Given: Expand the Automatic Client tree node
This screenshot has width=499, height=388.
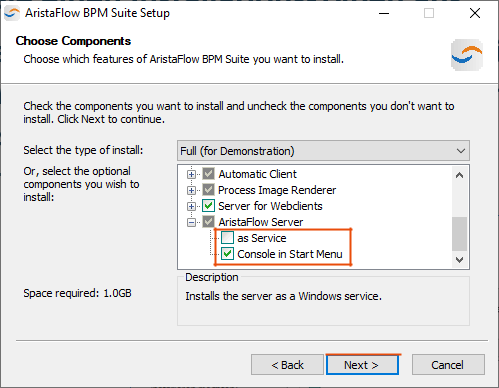Looking at the screenshot, I should (x=191, y=174).
